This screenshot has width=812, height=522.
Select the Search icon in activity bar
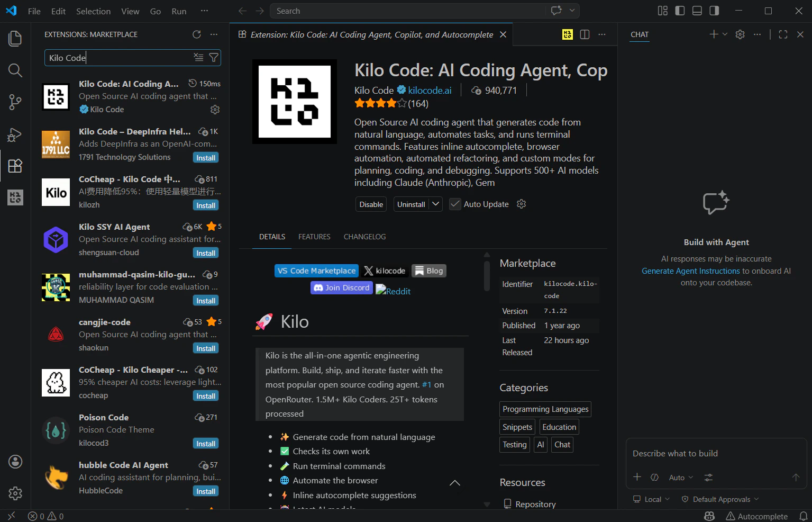point(15,70)
